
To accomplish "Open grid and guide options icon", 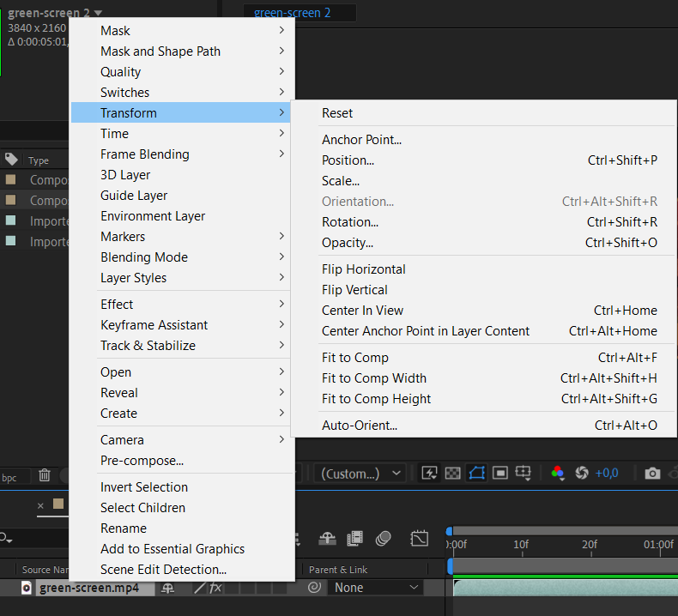I will pyautogui.click(x=524, y=473).
